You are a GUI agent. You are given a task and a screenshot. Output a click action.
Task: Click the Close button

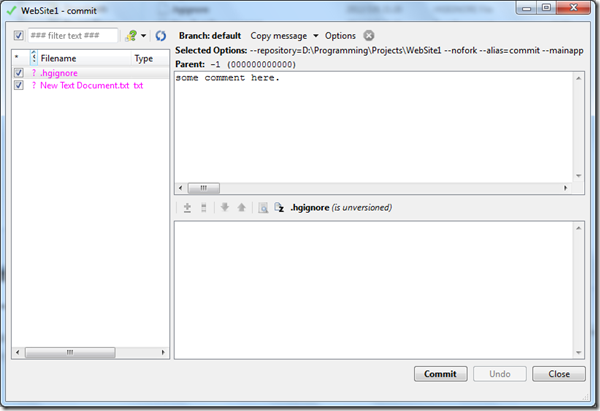point(559,374)
